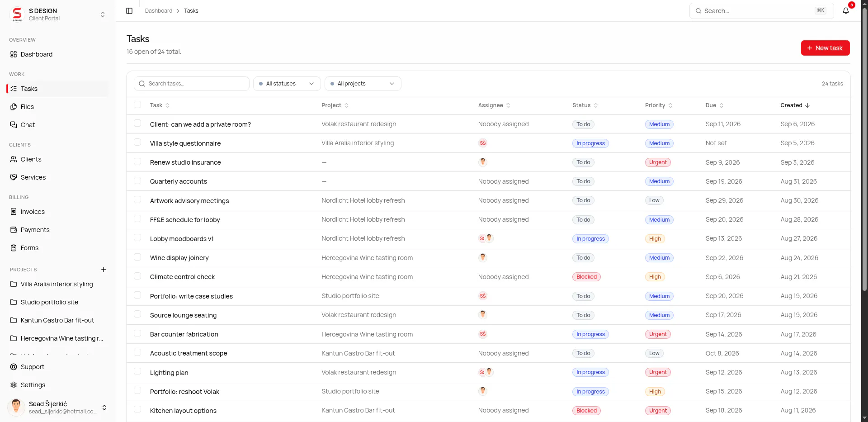Image resolution: width=868 pixels, height=422 pixels.
Task: Check the Kitchen layout options row
Action: (137, 409)
